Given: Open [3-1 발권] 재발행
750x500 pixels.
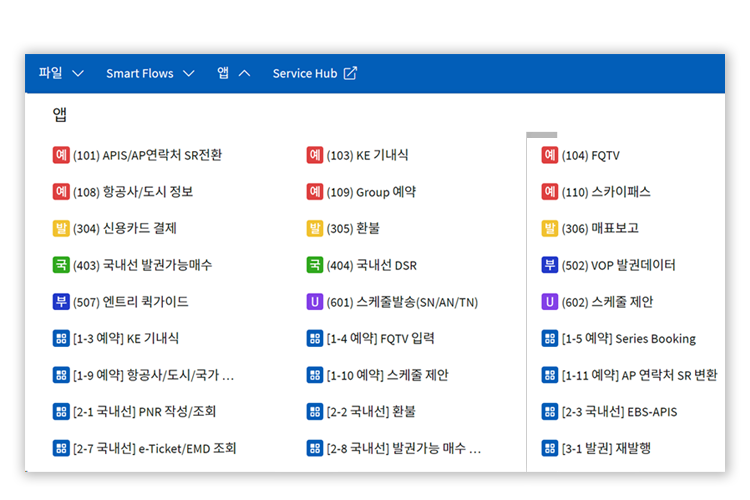Looking at the screenshot, I should [606, 448].
